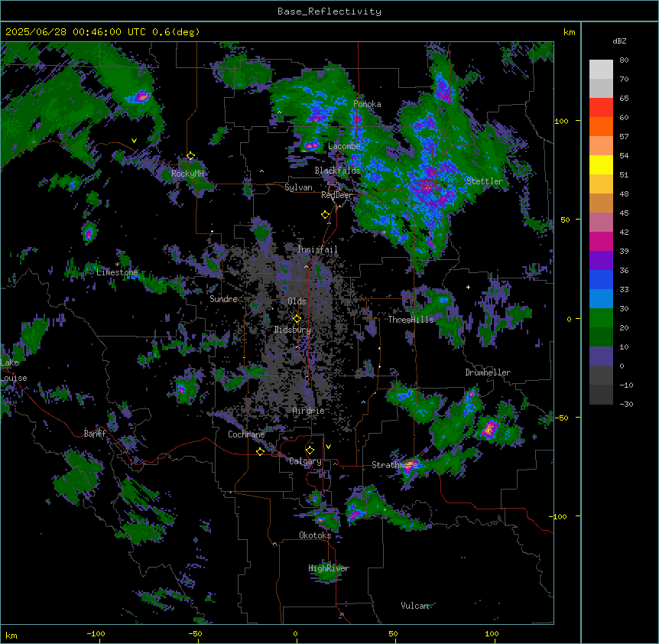Viewport: 659px width, 644px height.
Task: Click the Stettler city label
Action: [485, 181]
